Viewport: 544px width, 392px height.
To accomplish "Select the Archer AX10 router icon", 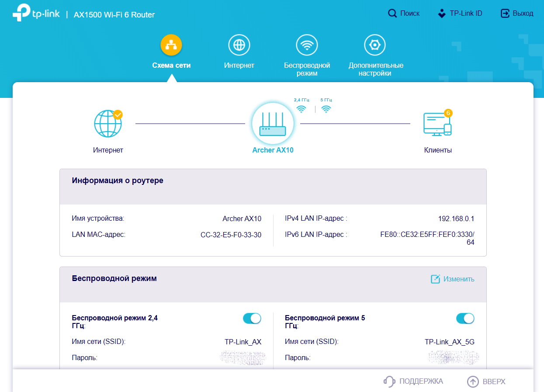I will pos(273,124).
